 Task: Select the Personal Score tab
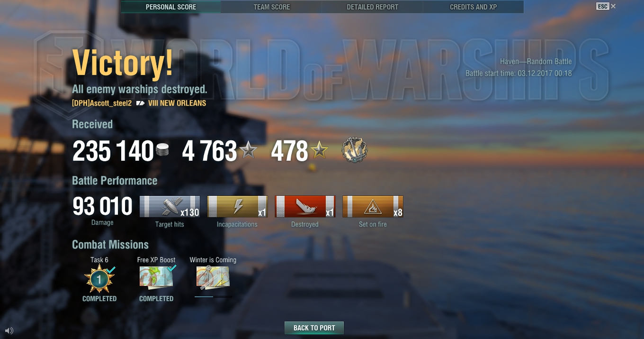coord(171,7)
